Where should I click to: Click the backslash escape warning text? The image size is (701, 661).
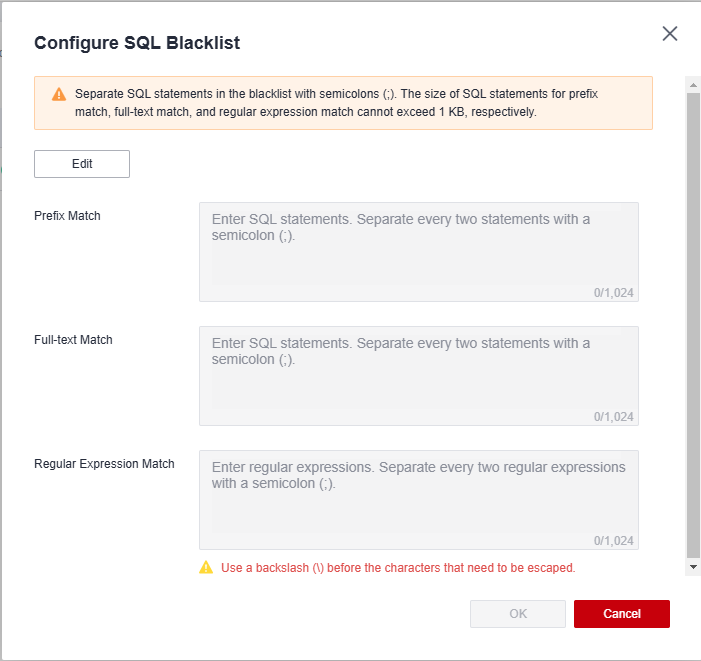tap(398, 568)
